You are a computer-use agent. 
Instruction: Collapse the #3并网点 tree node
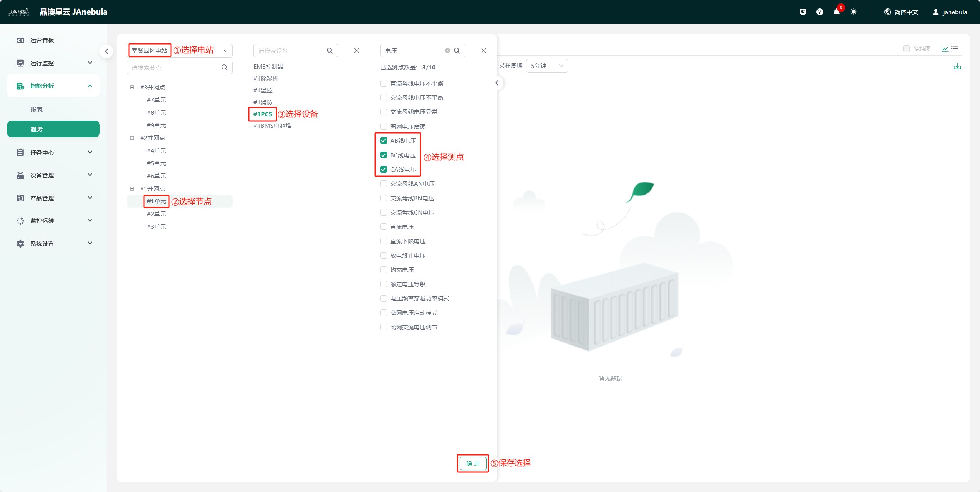pyautogui.click(x=132, y=87)
